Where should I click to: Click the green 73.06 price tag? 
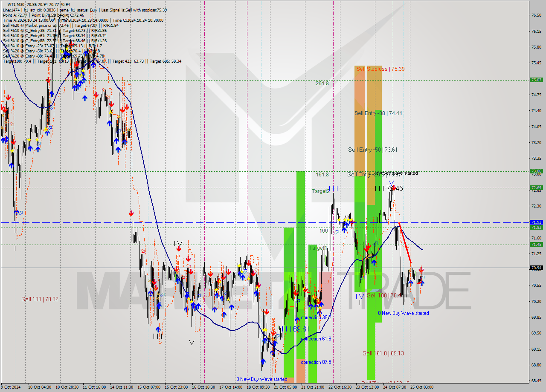(x=536, y=171)
